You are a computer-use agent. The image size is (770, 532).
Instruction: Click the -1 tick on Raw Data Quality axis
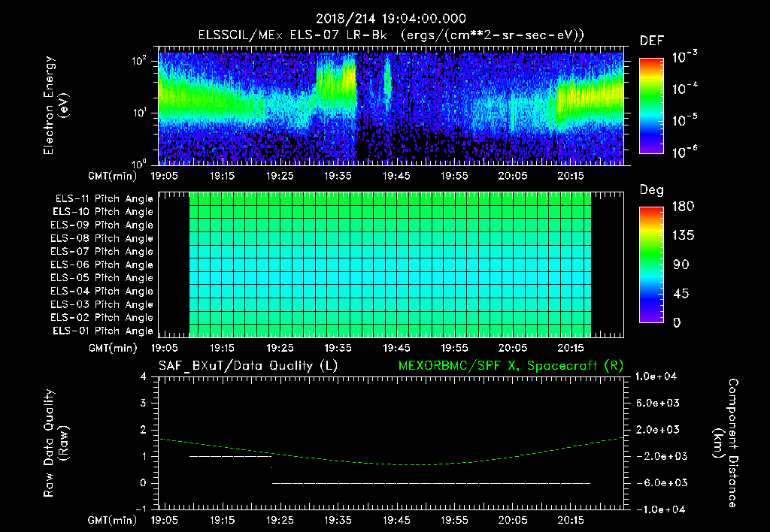pyautogui.click(x=141, y=509)
